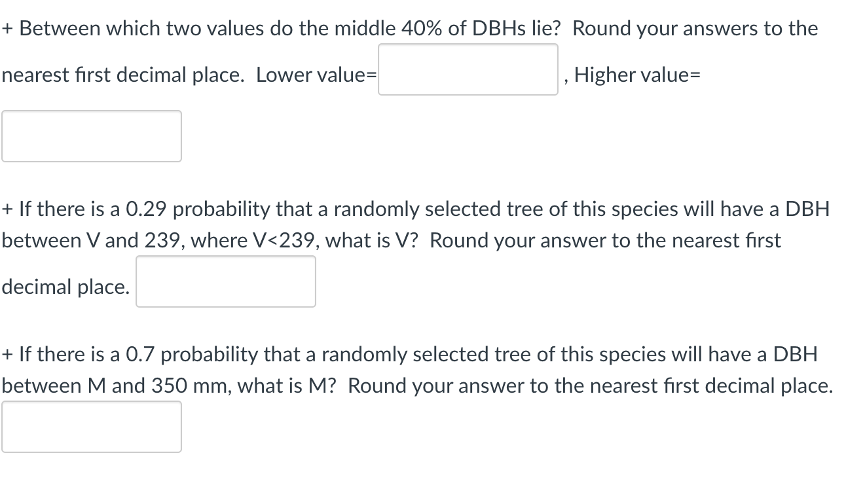Screen dimensions: 846x504
Task: Click the 0.29 probability question answer box
Action: coord(225,281)
